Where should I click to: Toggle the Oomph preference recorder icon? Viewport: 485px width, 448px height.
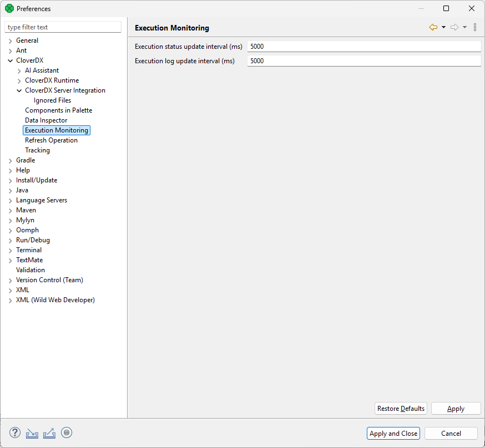(67, 432)
